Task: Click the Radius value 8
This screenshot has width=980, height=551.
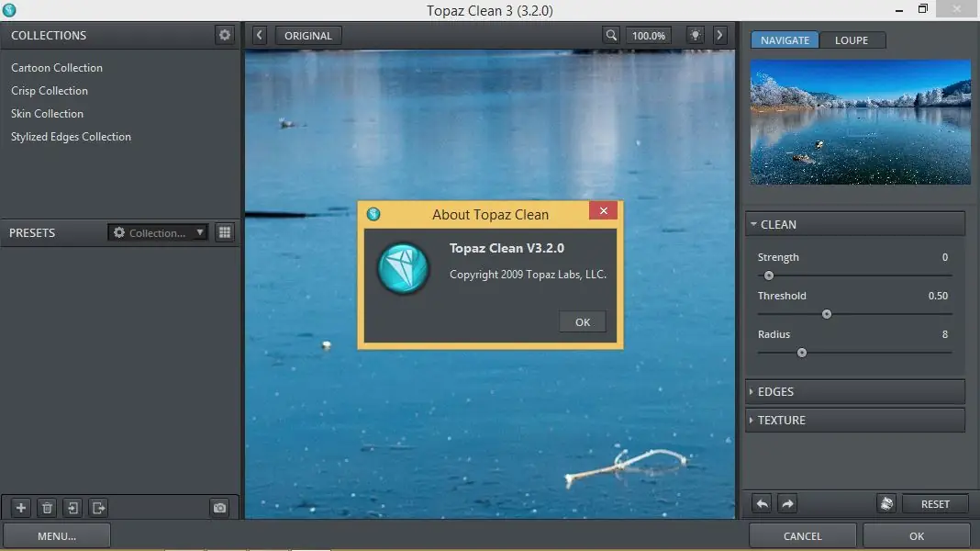Action: pos(945,334)
